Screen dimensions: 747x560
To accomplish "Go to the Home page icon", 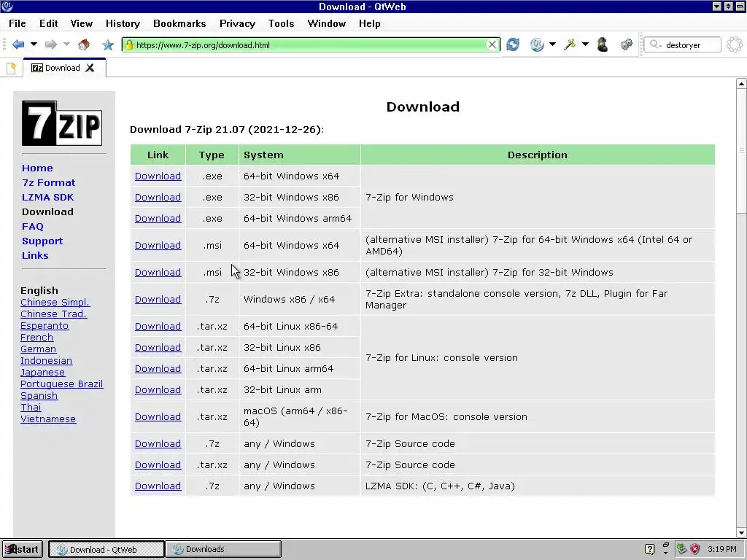I will pyautogui.click(x=84, y=44).
